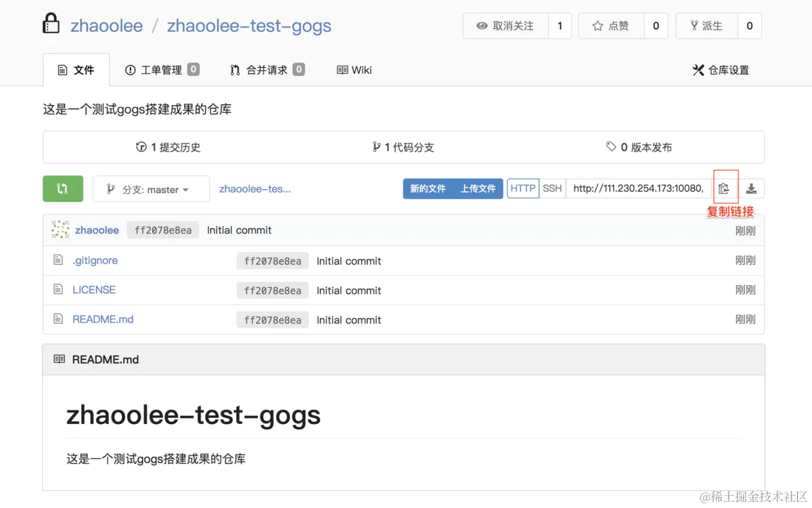Click the 点赞 star button
This screenshot has height=508, width=812.
(611, 26)
